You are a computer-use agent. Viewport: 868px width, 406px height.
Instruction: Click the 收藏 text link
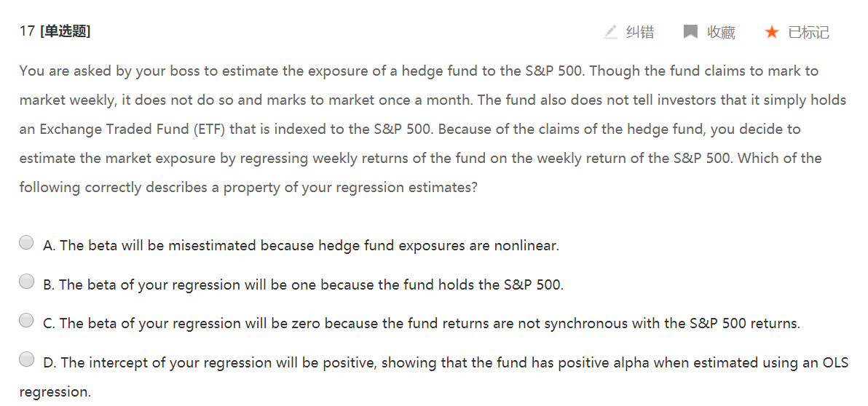[721, 32]
